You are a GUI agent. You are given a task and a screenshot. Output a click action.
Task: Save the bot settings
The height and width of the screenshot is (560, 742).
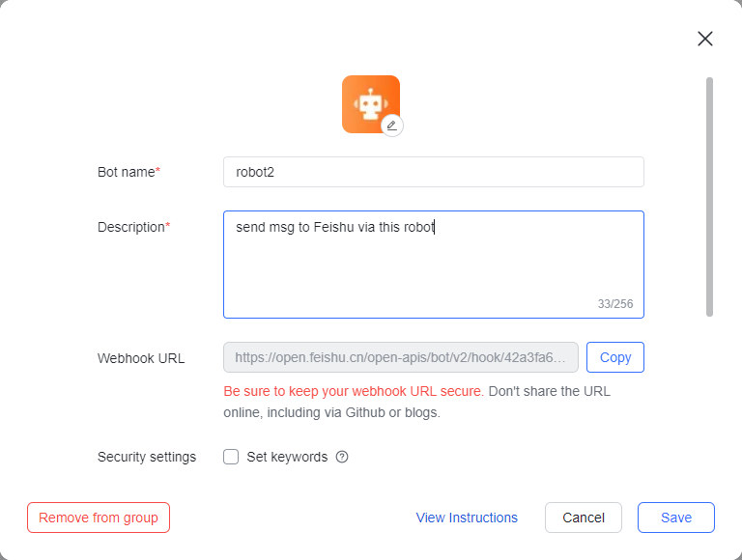tap(675, 518)
